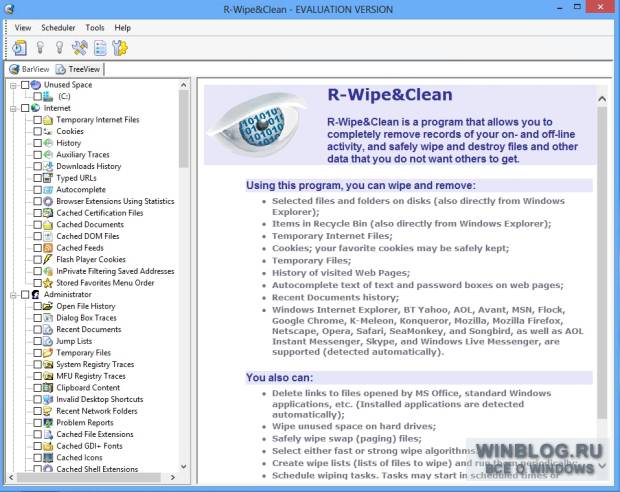Click the second light bulb toolbar icon

59,48
